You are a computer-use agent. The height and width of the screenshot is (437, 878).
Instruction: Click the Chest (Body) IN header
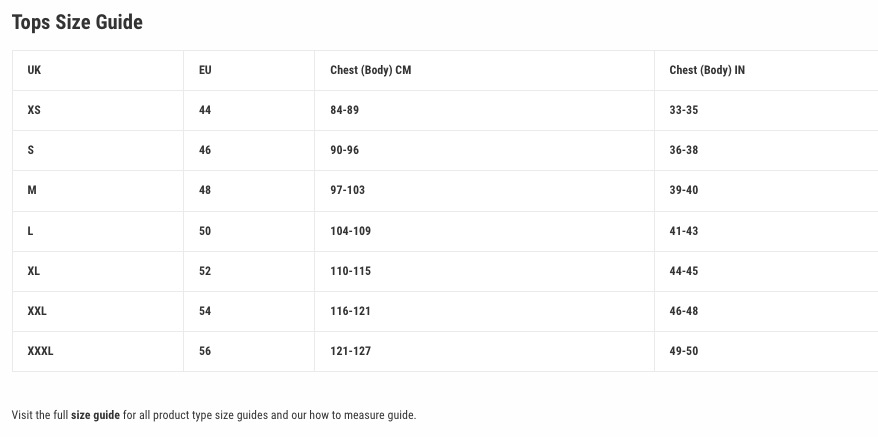pos(707,70)
